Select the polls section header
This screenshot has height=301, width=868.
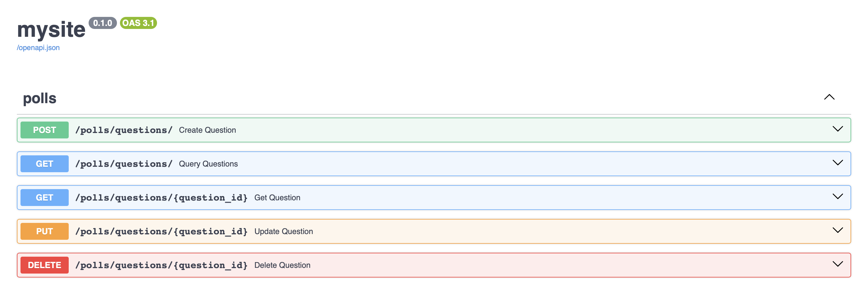click(x=39, y=98)
